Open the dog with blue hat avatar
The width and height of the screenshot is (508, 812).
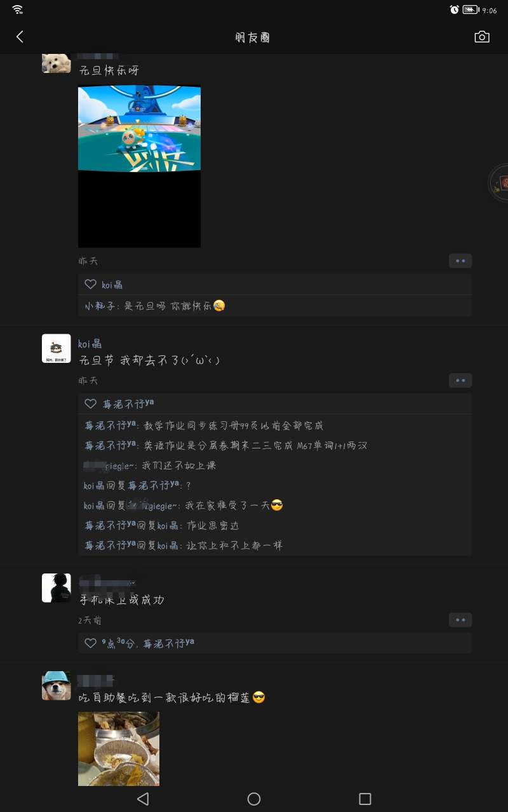(x=56, y=686)
